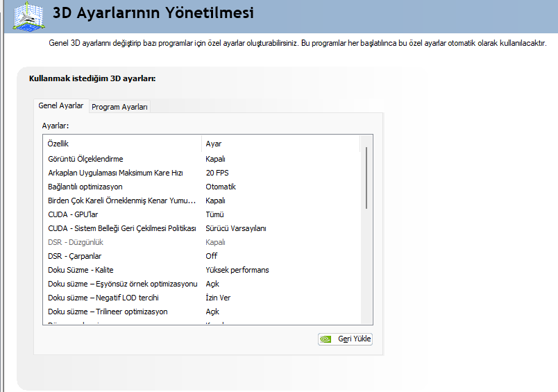The width and height of the screenshot is (558, 392).
Task: Click Açık value of Eşyönsüz örnek optimizasyonu
Action: pyautogui.click(x=212, y=284)
